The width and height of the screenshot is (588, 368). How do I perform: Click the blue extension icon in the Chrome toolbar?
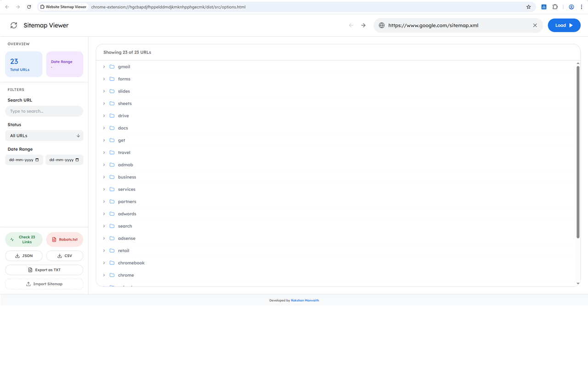(543, 7)
